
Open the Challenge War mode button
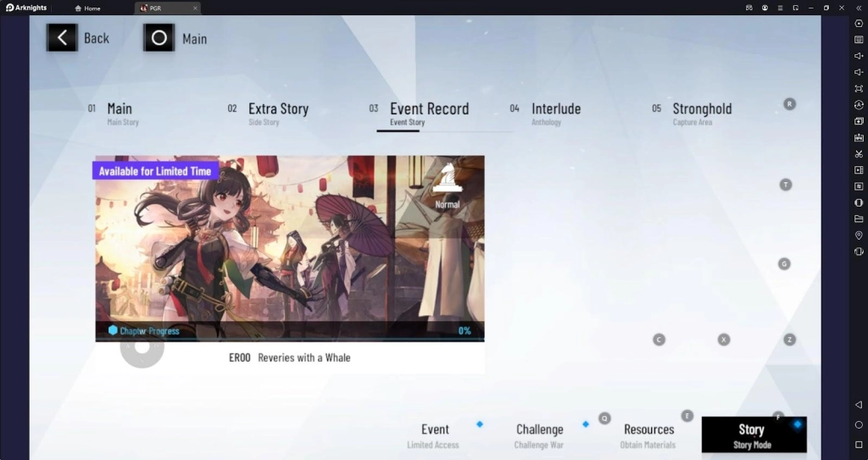click(539, 435)
